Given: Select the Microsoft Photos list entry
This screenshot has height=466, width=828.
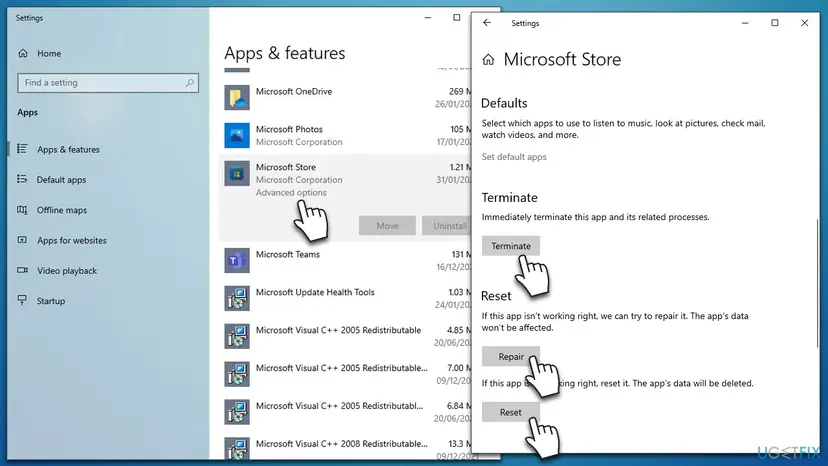Looking at the screenshot, I should click(345, 135).
